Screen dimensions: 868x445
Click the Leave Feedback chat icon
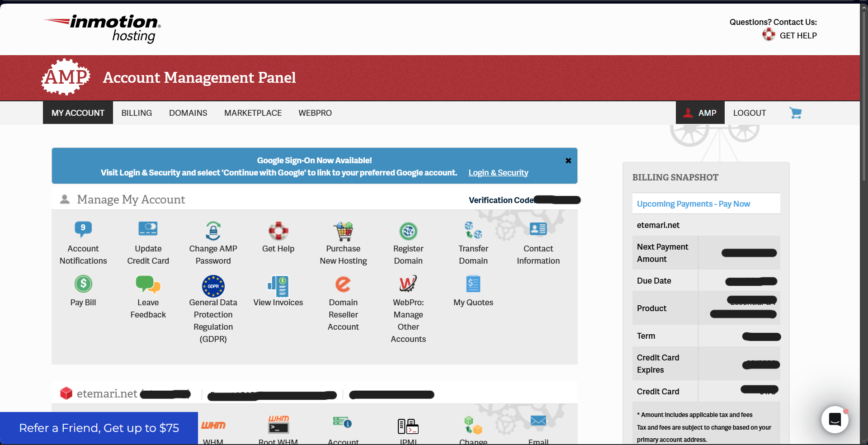tap(148, 285)
